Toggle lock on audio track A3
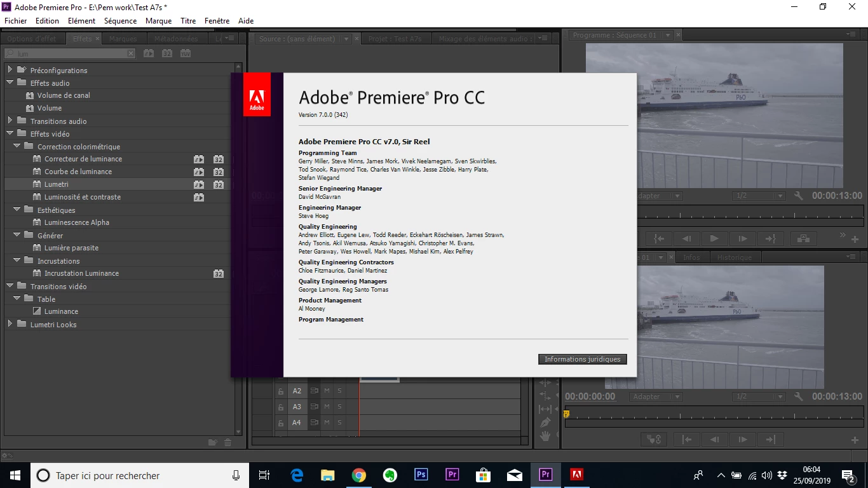Screen dimensions: 868x488 281,407
